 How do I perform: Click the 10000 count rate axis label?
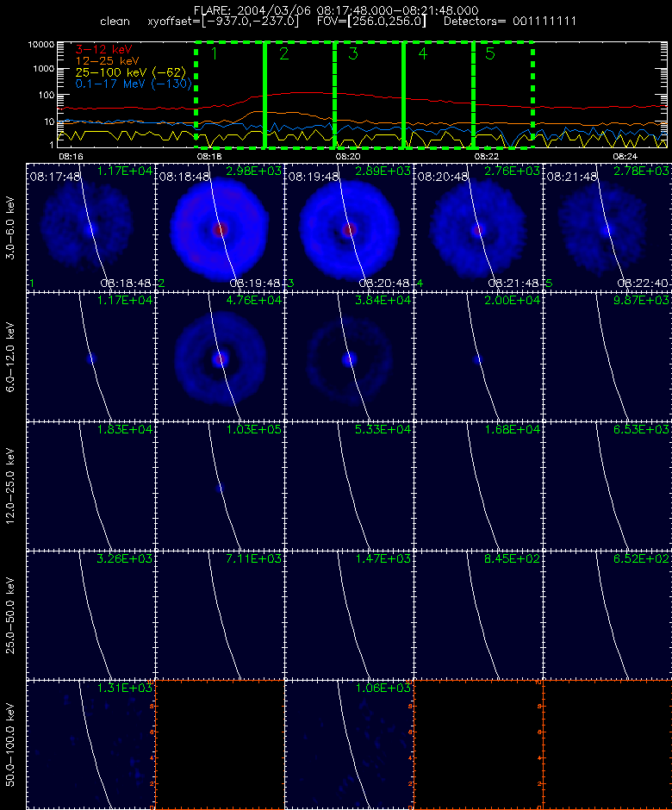coord(40,45)
